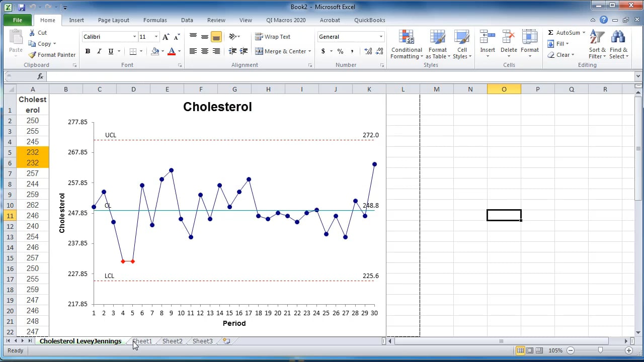Click the Increase Font Size icon
This screenshot has height=362, width=644.
click(166, 37)
